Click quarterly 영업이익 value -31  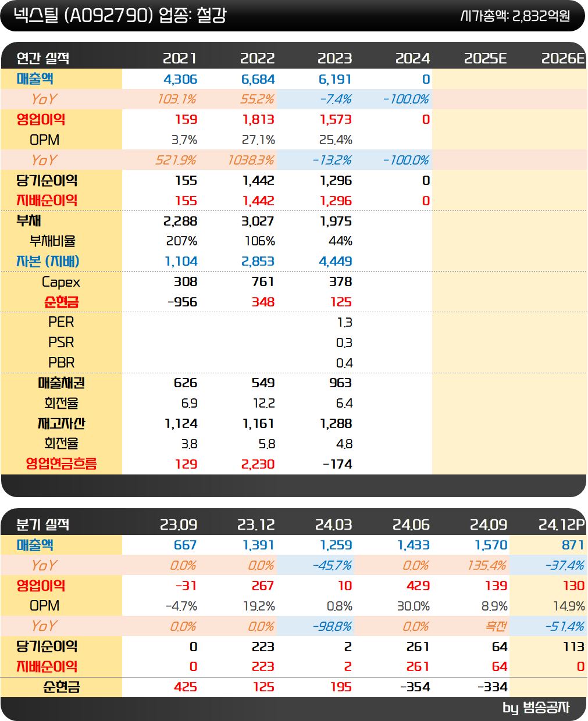point(186,586)
